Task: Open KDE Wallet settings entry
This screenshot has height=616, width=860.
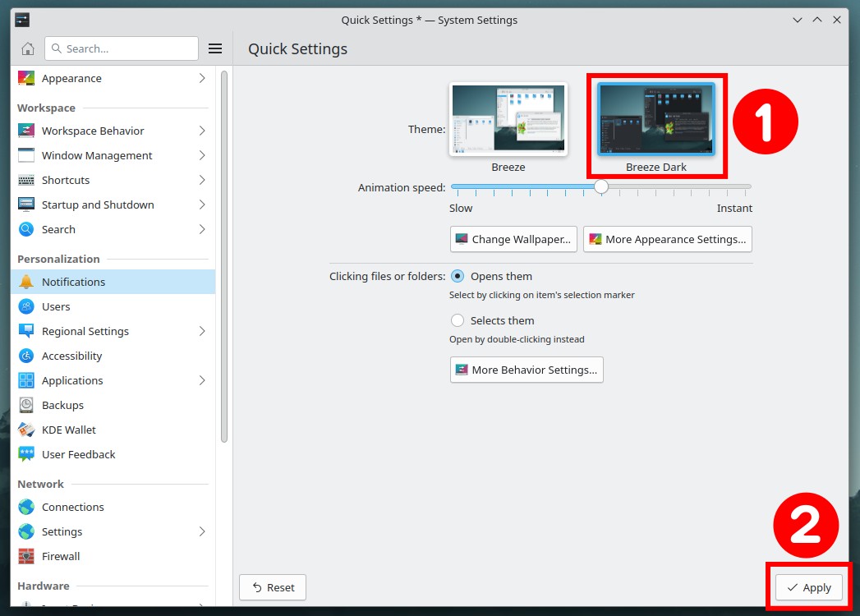Action: click(113, 430)
